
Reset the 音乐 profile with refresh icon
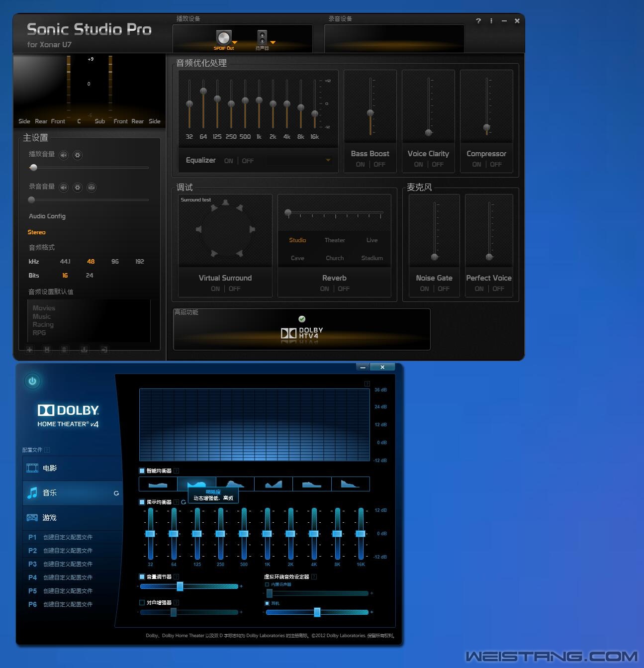(x=116, y=493)
